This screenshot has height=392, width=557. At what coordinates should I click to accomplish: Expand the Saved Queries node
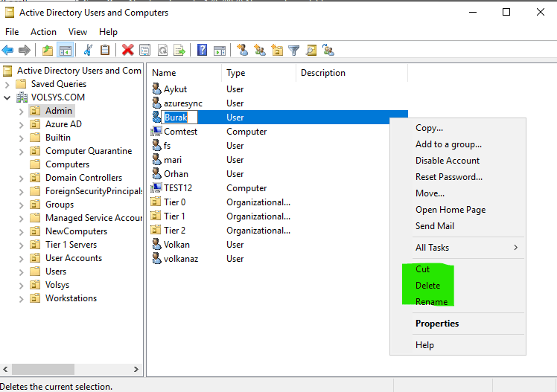(x=7, y=84)
